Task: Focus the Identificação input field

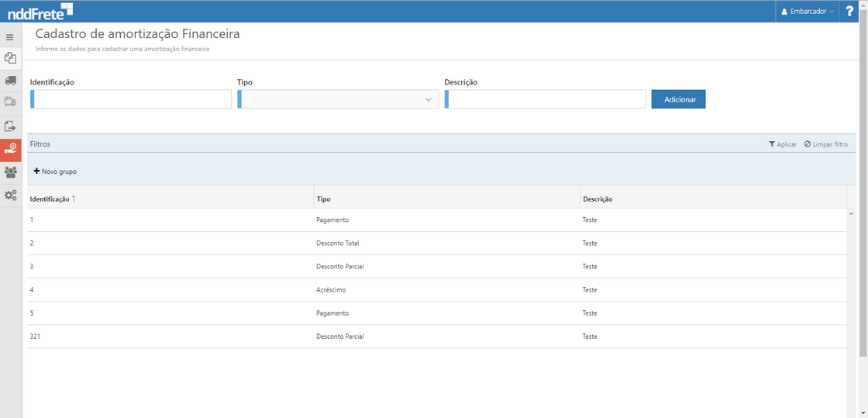Action: coord(132,99)
